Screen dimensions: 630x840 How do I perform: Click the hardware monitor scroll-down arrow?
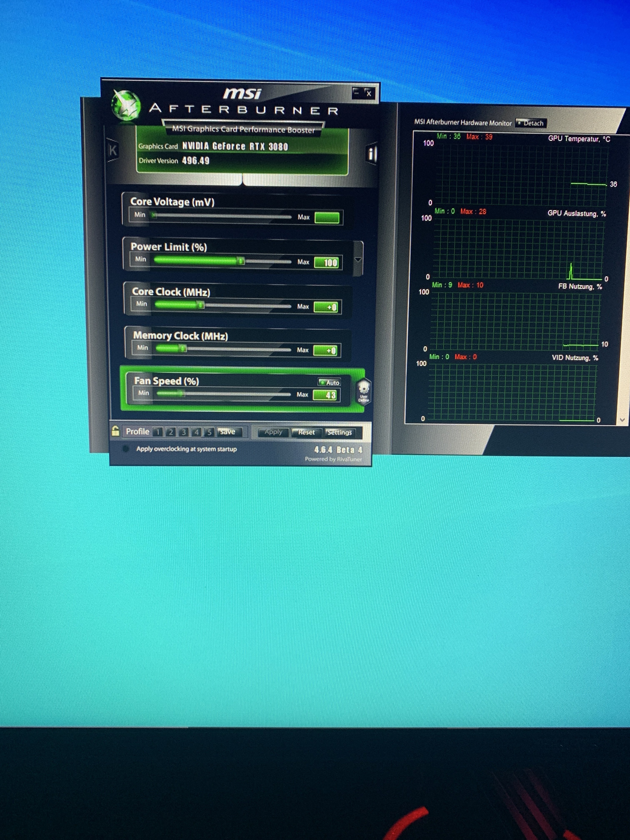point(622,420)
